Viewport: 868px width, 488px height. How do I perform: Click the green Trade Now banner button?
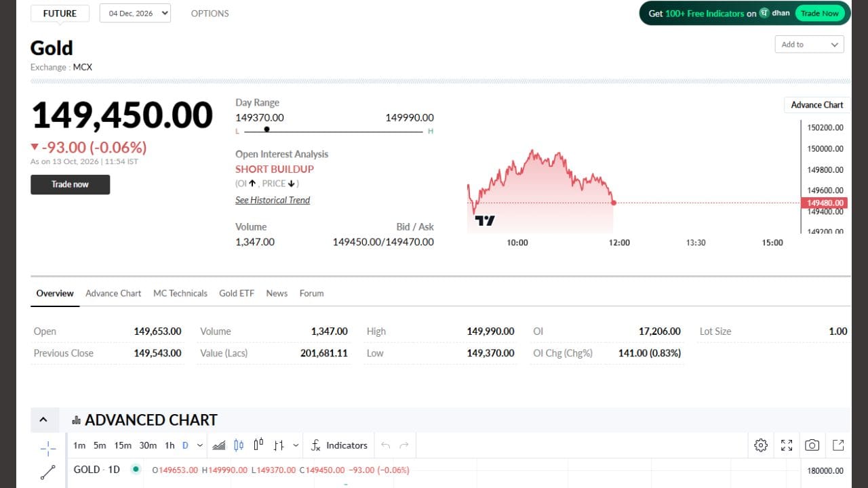click(x=820, y=13)
